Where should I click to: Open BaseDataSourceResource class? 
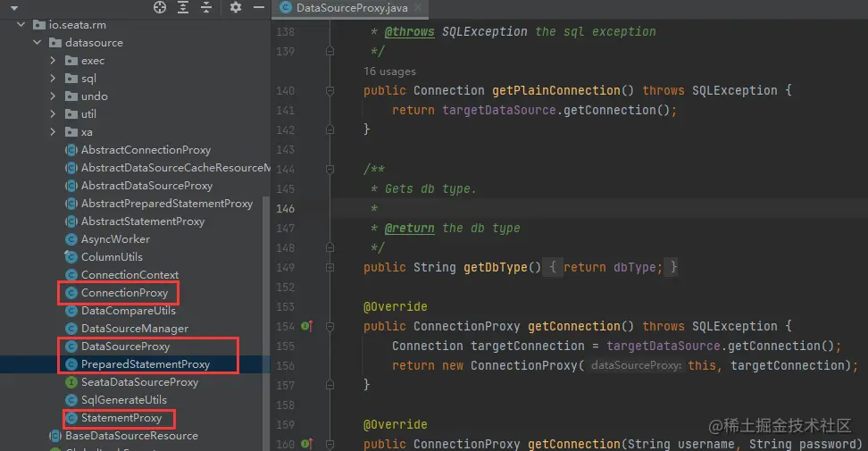[131, 436]
